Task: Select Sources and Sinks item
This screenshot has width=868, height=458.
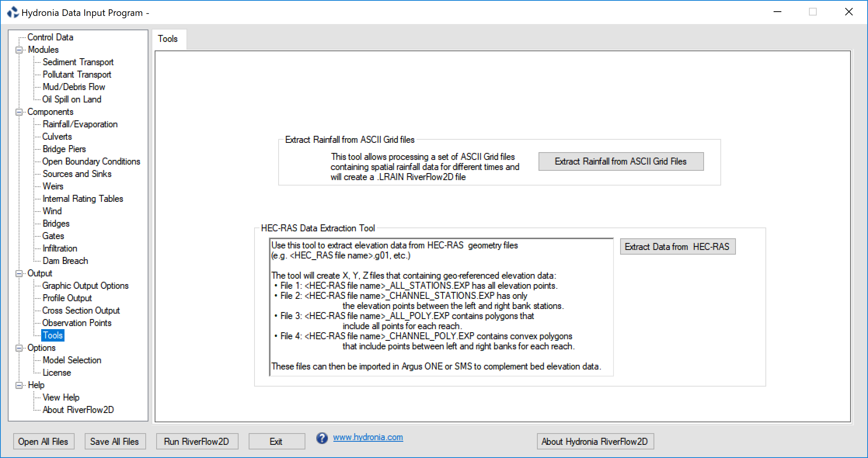Action: 77,174
